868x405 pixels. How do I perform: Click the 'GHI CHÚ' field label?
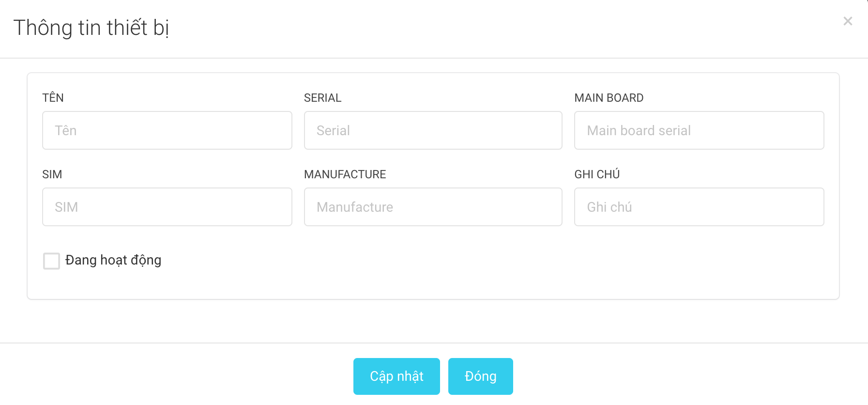(597, 174)
